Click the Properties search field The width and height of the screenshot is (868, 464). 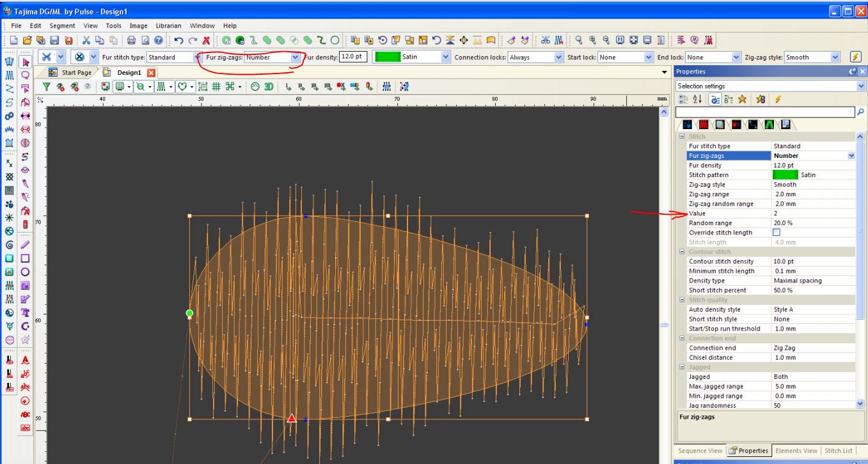(x=766, y=111)
